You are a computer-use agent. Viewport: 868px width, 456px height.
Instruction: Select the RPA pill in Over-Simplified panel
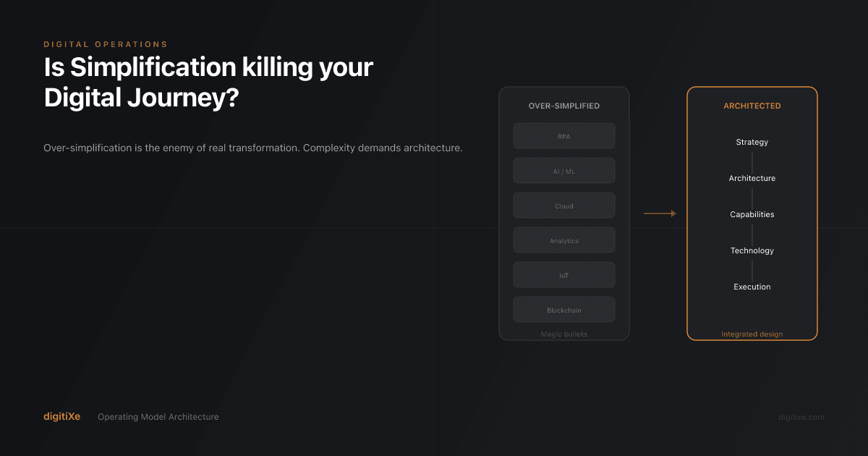[563, 135]
